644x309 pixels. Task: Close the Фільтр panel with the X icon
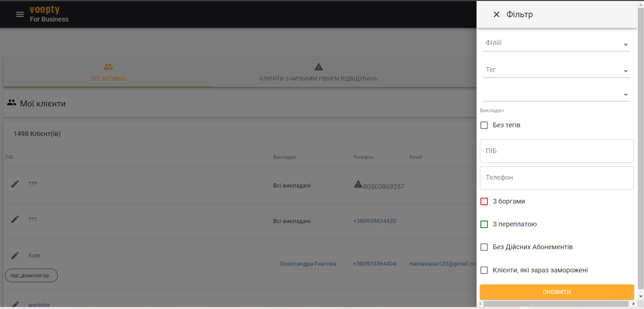(497, 14)
